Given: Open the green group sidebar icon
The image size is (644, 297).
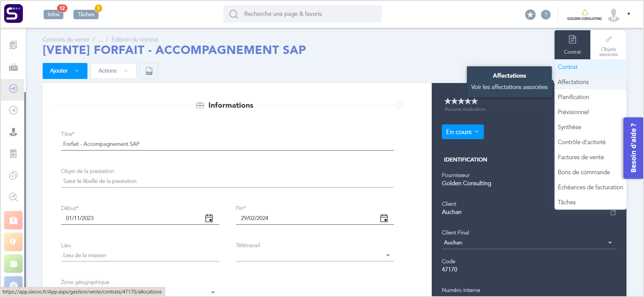Looking at the screenshot, I should [13, 263].
